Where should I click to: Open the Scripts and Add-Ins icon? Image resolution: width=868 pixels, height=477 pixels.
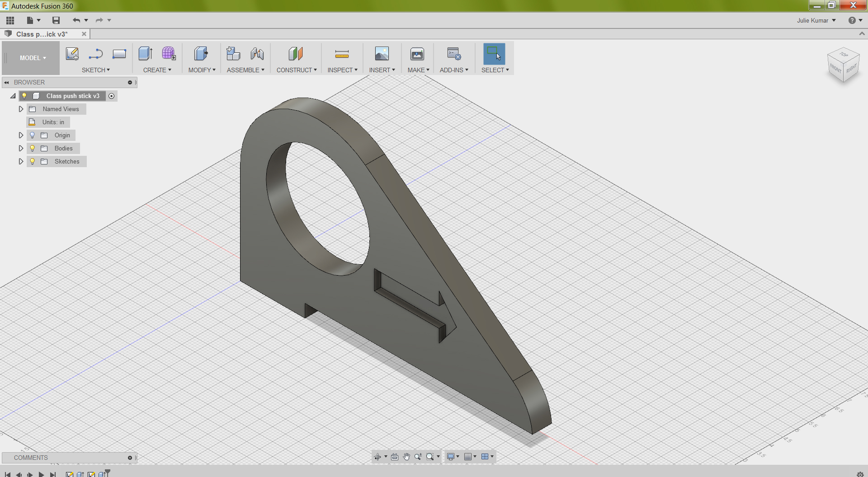pyautogui.click(x=454, y=54)
